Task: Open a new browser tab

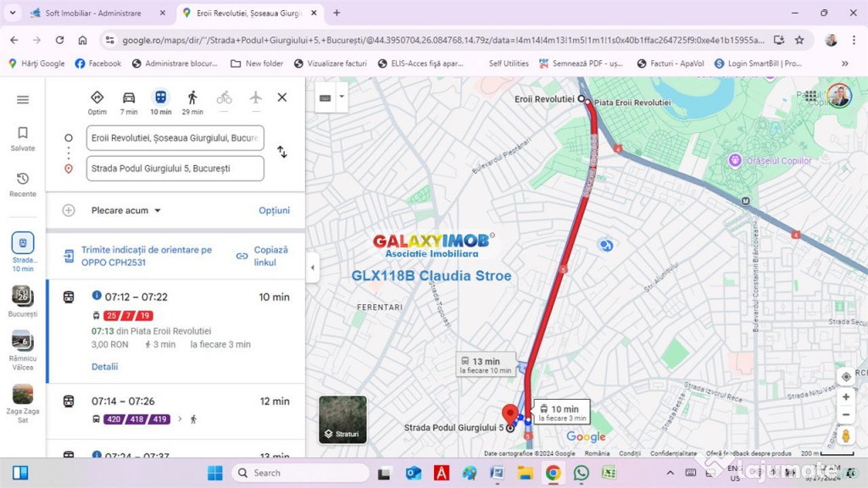Action: pos(337,13)
